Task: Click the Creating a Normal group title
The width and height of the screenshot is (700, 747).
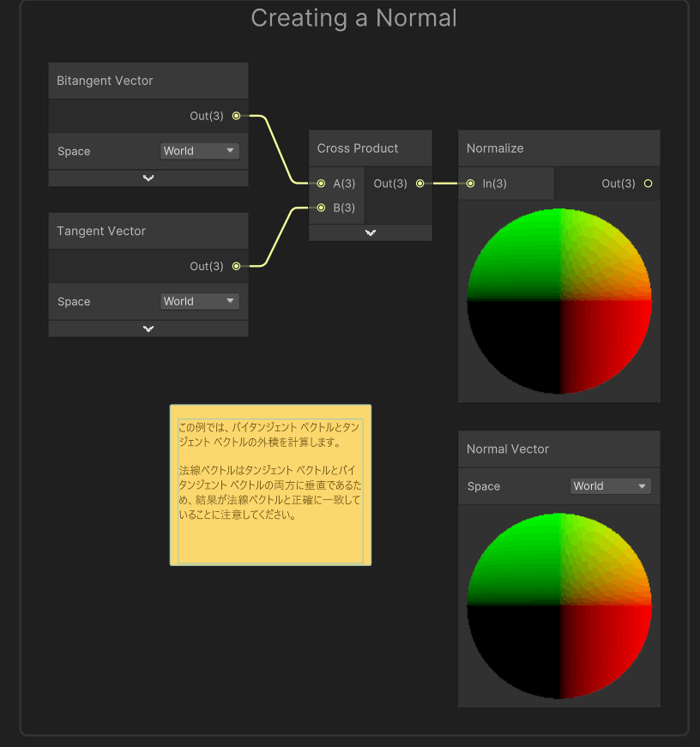Action: coord(353,18)
